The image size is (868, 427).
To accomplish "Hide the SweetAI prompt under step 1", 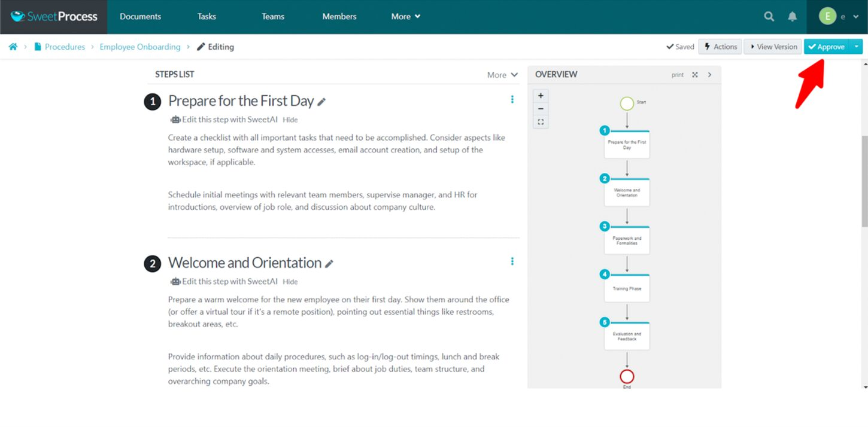I will [x=290, y=120].
